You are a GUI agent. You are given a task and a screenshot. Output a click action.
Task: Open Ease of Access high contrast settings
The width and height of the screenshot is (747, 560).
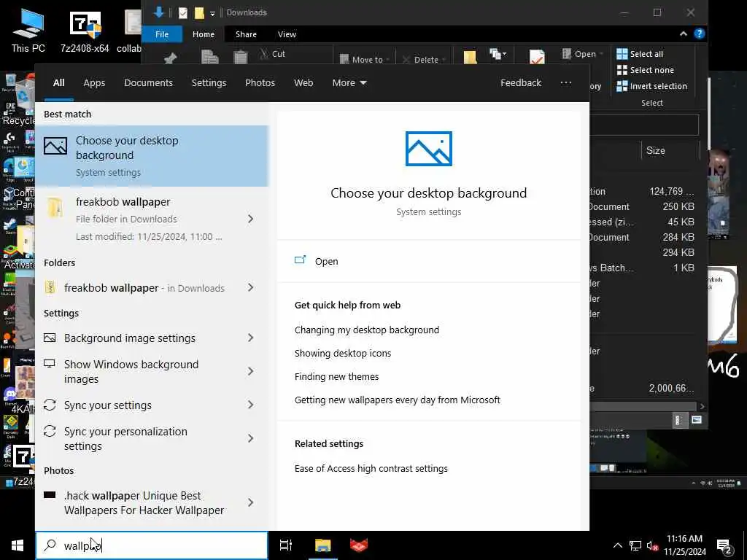(x=371, y=469)
